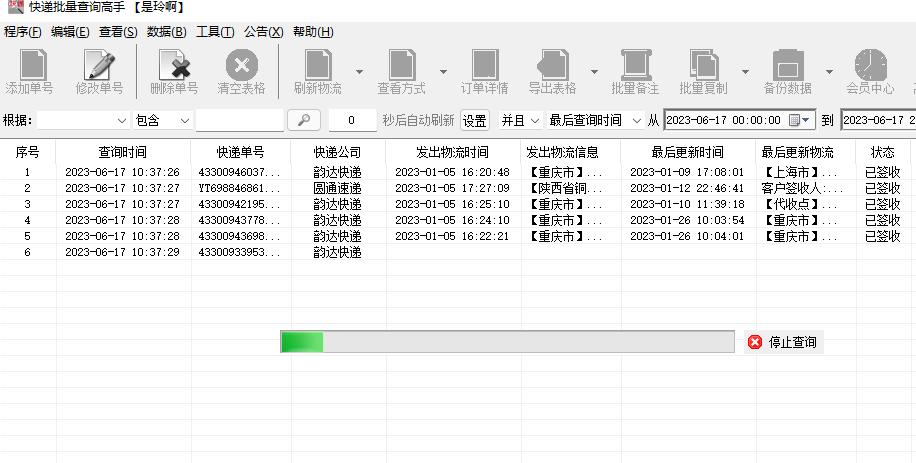
Task: Select tracking number YT698846861...
Action: tap(240, 189)
